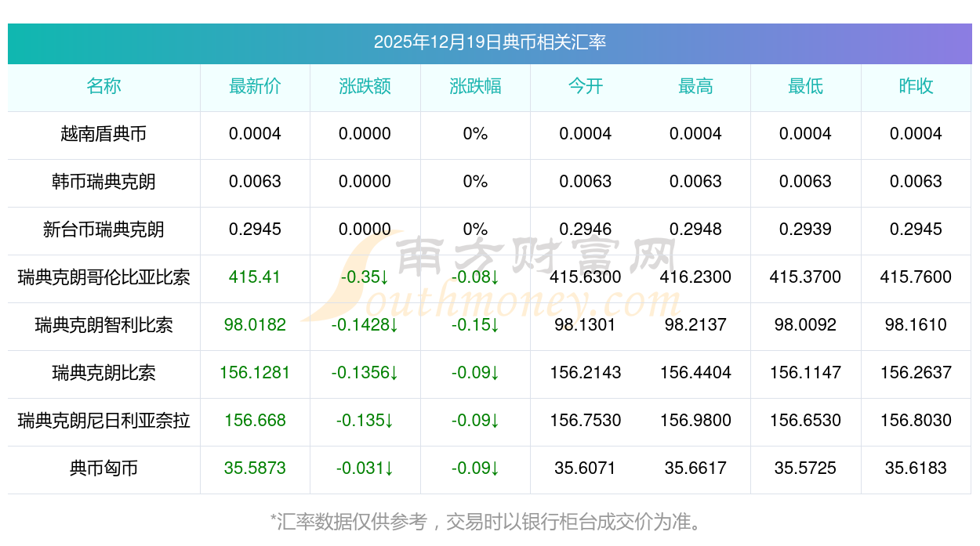Select the 瑞典克朗哥伦比亚比索 row name
The height and width of the screenshot is (546, 980).
(x=103, y=277)
